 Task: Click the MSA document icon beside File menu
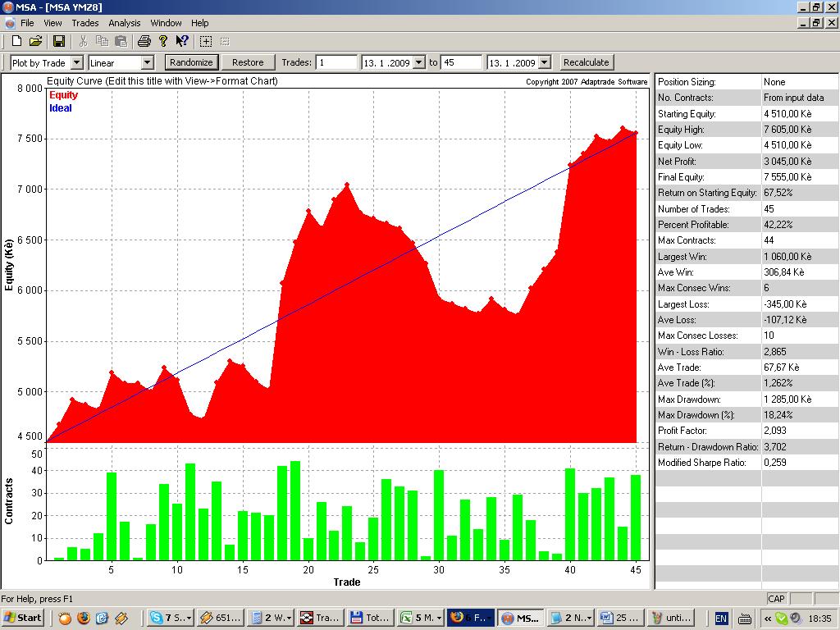pyautogui.click(x=10, y=23)
